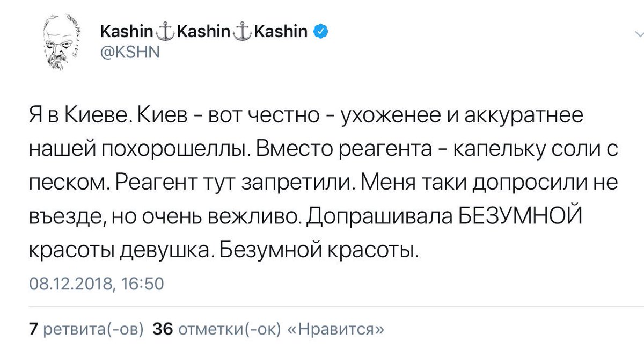This screenshot has width=644, height=348.
Task: Click the likes count number 36
Action: pyautogui.click(x=163, y=329)
